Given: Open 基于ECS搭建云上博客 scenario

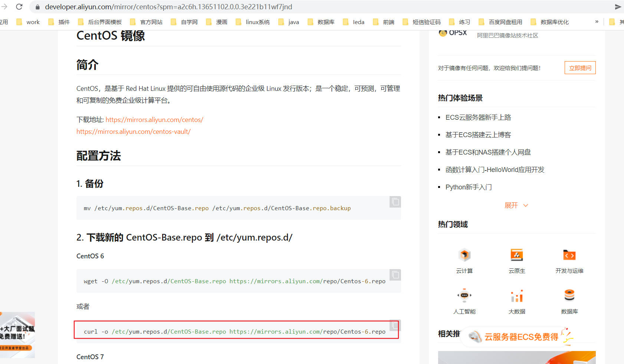Looking at the screenshot, I should (478, 135).
